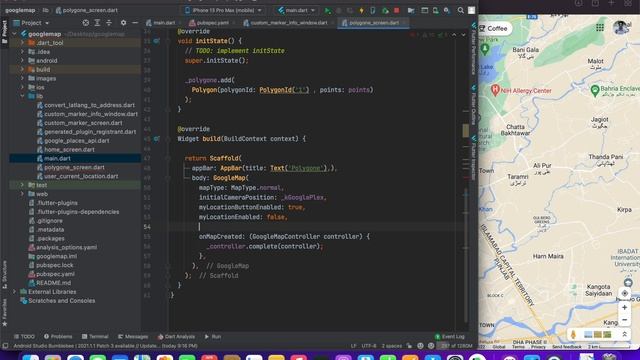The width and height of the screenshot is (640, 360).
Task: Stop the running app with the red square
Action: point(396,10)
